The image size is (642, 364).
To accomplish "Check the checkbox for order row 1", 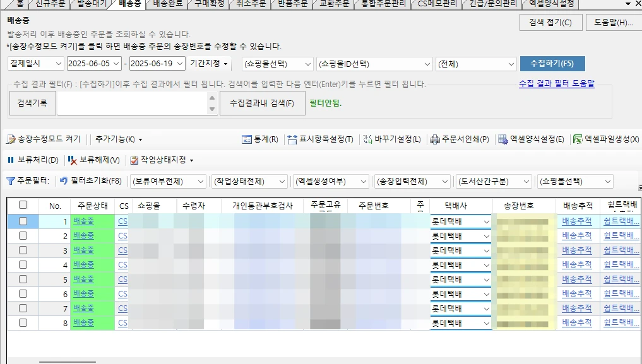I will click(x=25, y=220).
